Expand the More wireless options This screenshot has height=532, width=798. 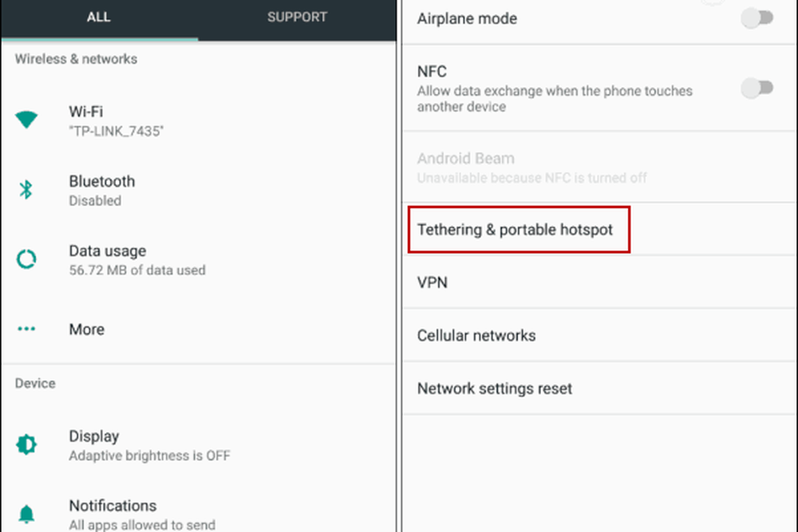pyautogui.click(x=87, y=329)
